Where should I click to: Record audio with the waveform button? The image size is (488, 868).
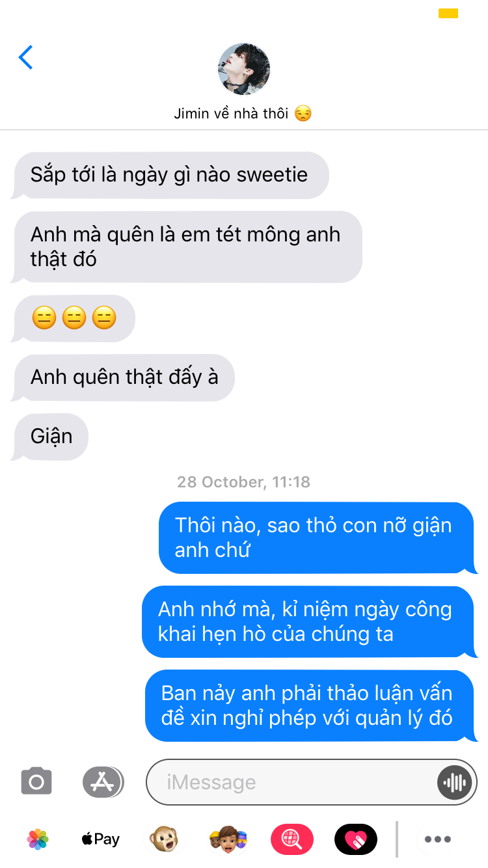click(454, 782)
